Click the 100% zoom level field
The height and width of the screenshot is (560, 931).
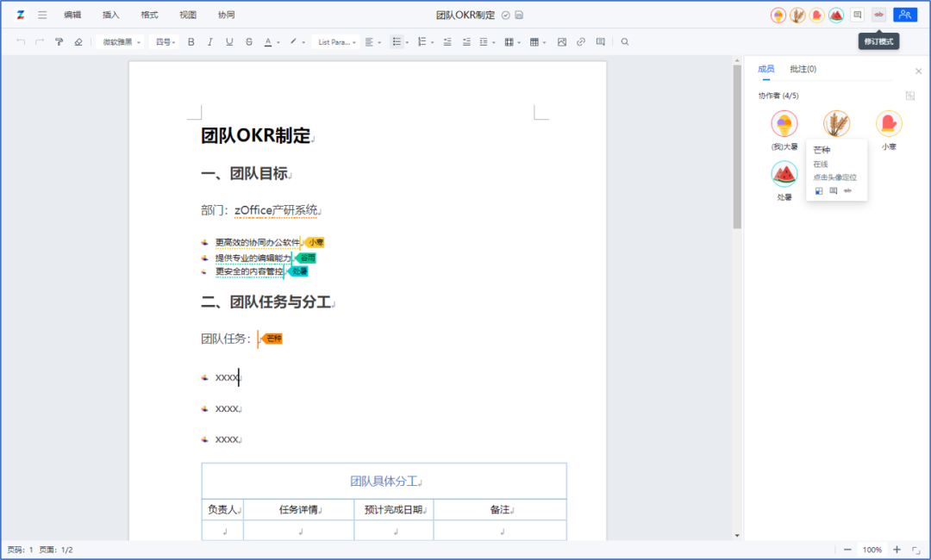872,550
